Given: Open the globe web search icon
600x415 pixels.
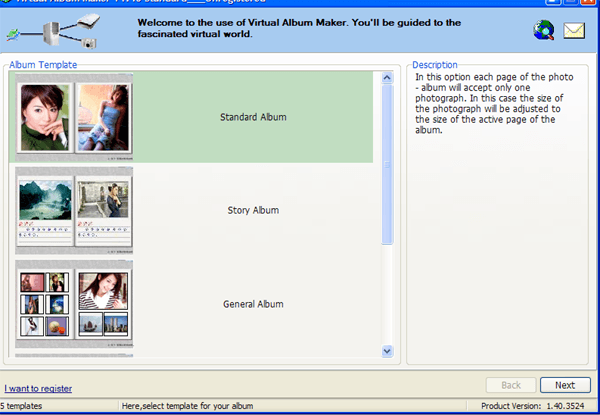Looking at the screenshot, I should point(543,30).
